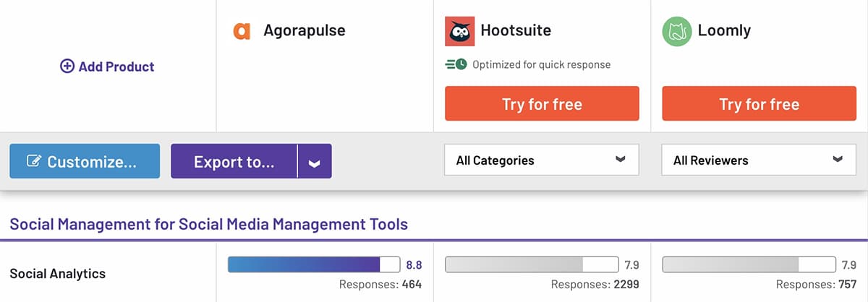Open the Export to arrow dropdown

[314, 161]
